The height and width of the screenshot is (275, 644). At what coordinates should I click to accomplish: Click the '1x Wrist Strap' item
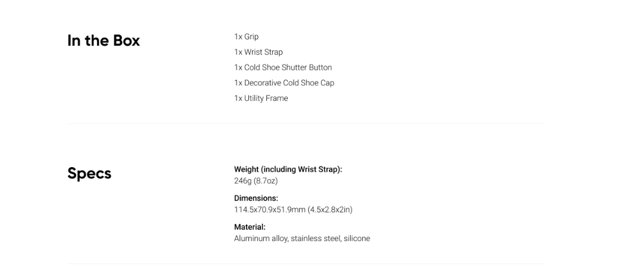tap(259, 52)
